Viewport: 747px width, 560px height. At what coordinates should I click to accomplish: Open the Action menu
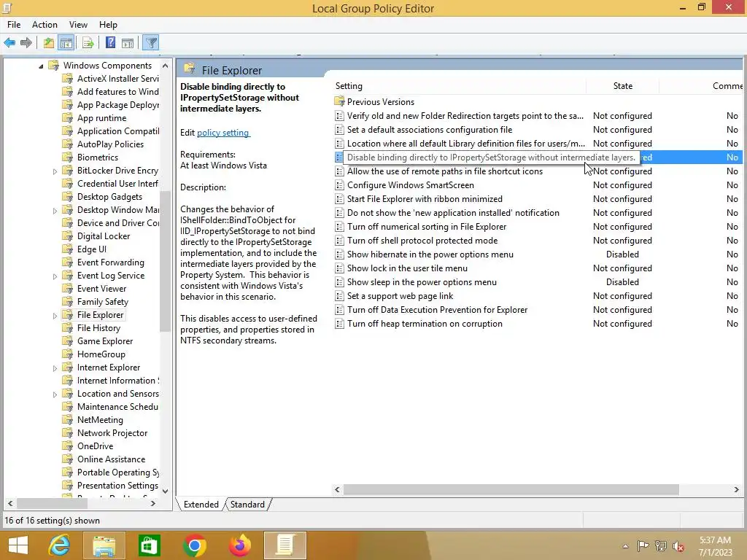point(44,25)
